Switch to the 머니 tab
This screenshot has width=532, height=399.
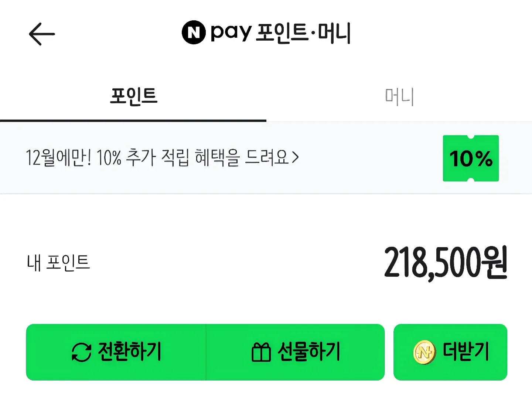pyautogui.click(x=399, y=97)
